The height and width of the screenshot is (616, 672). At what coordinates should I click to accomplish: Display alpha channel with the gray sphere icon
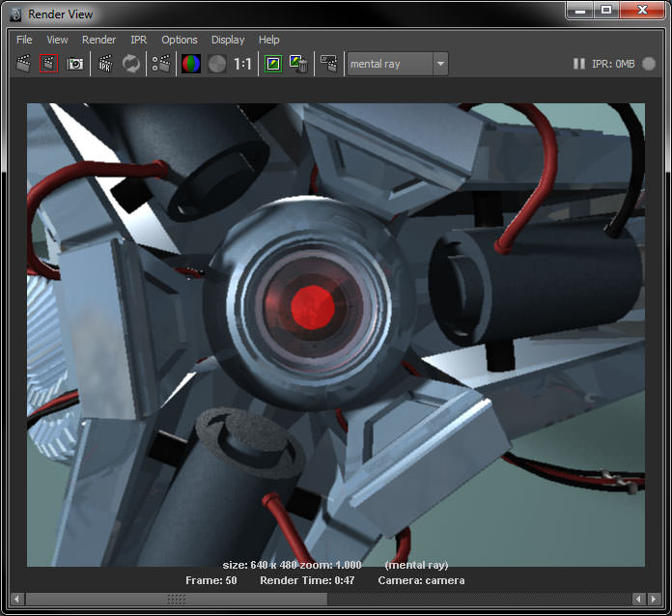[217, 64]
